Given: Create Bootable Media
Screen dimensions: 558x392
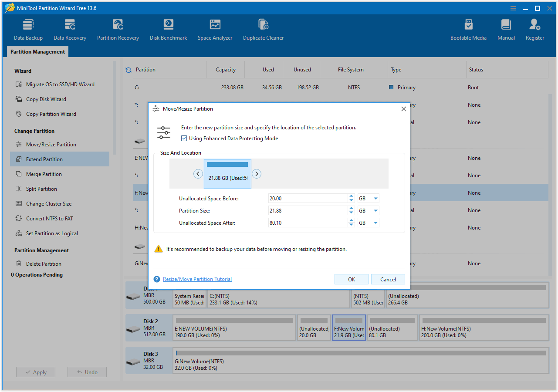Looking at the screenshot, I should 468,30.
